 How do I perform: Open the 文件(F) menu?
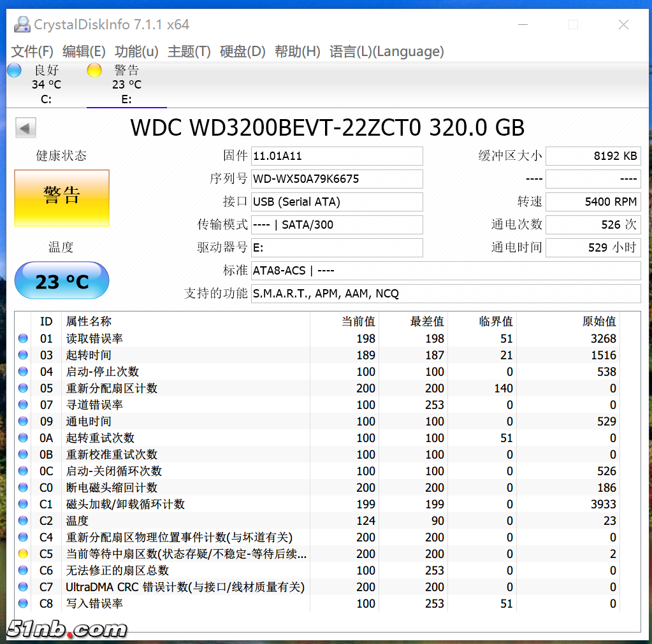tap(33, 52)
